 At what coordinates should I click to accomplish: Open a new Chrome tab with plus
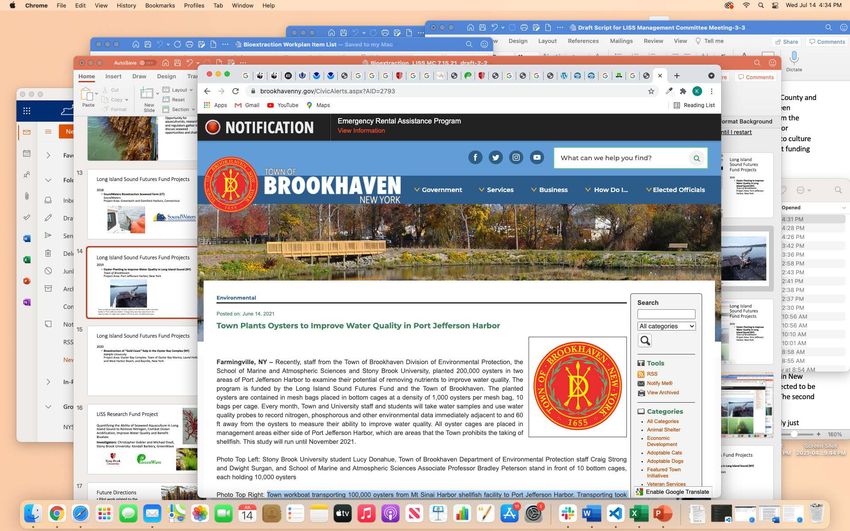click(x=677, y=76)
